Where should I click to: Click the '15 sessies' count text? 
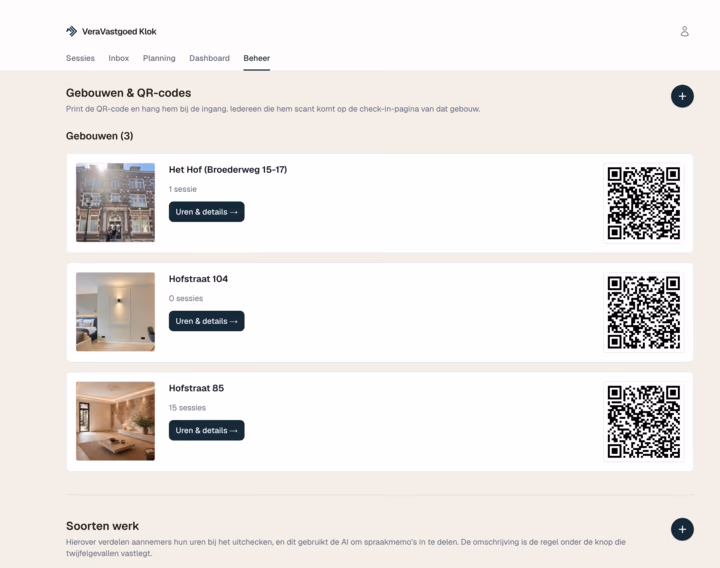(187, 408)
